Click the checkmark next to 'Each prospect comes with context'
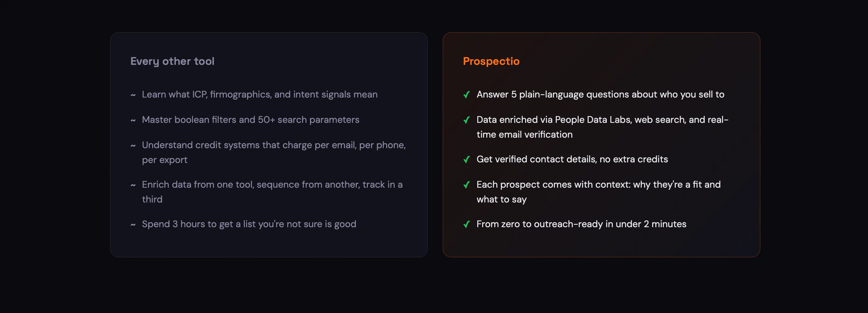Image resolution: width=868 pixels, height=313 pixels. pos(467,185)
